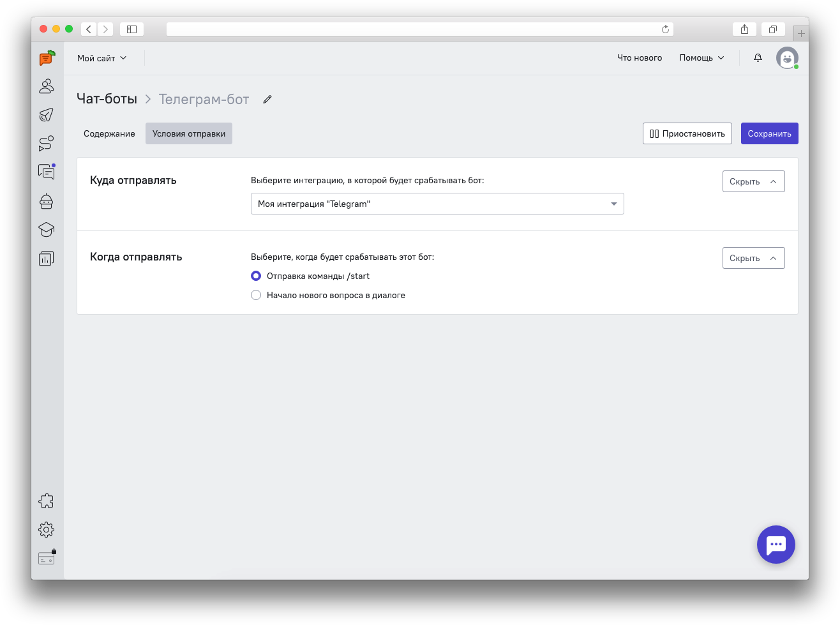Switch to the 'Содержание' tab
Viewport: 840px width, 625px height.
(109, 133)
